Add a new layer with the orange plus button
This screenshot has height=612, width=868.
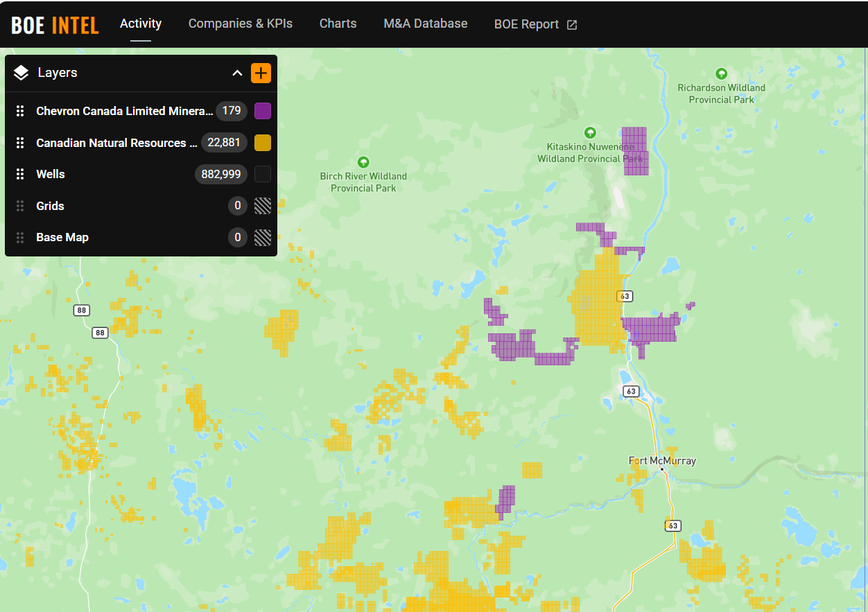[261, 73]
